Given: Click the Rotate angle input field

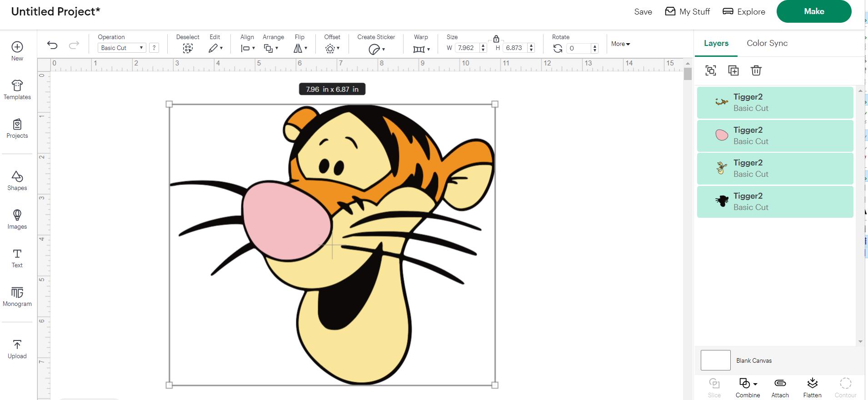Looking at the screenshot, I should pyautogui.click(x=579, y=48).
